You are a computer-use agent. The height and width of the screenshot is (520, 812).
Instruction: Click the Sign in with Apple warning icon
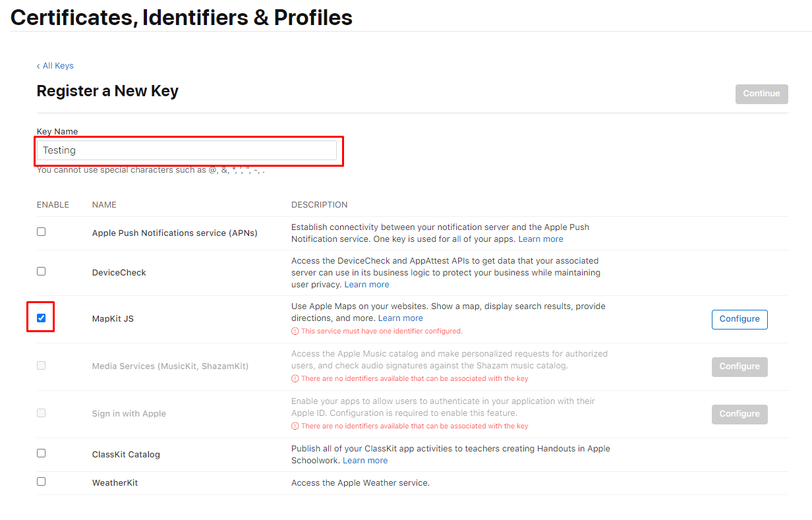(x=295, y=426)
